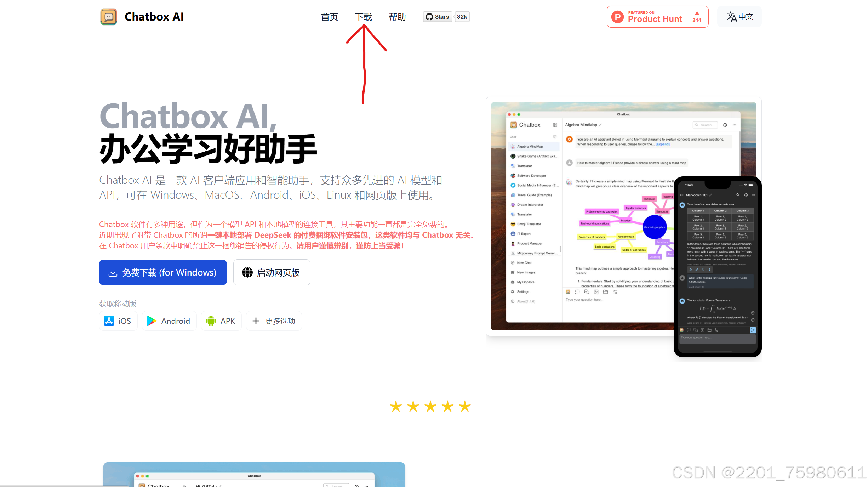
Task: Open the iOS App Store download
Action: 118,321
